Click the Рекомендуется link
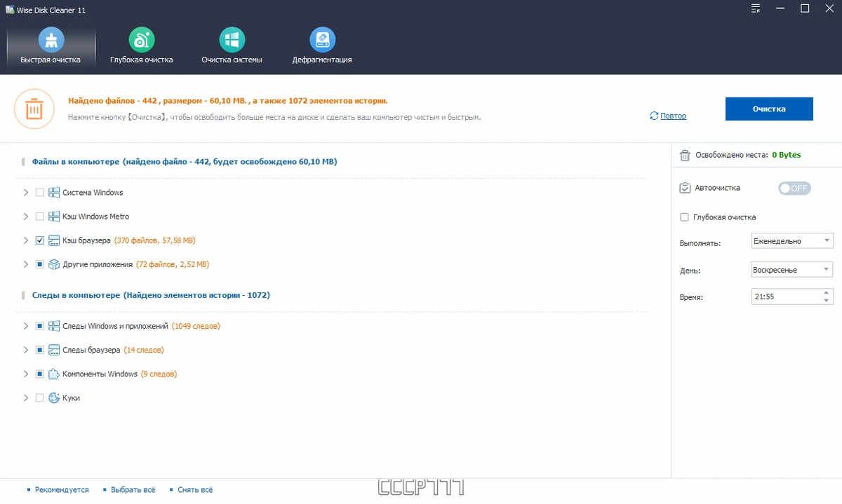Image resolution: width=842 pixels, height=504 pixels. click(x=62, y=490)
